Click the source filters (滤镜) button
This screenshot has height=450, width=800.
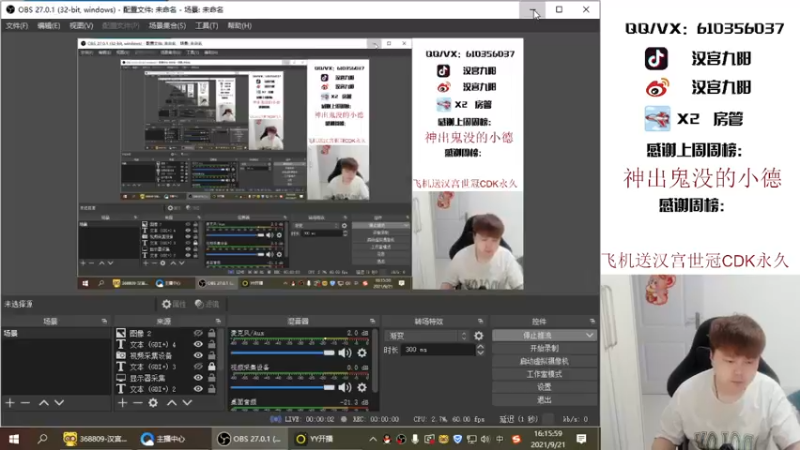[207, 304]
